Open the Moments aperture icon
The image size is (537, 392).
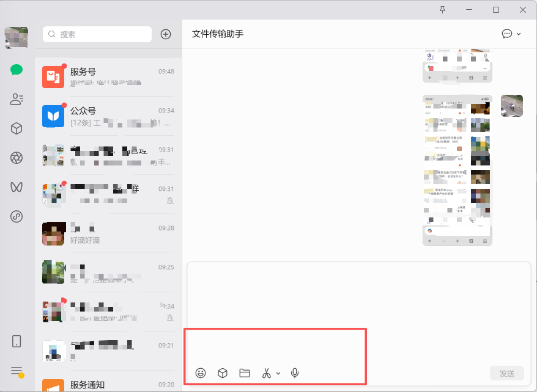click(x=17, y=158)
